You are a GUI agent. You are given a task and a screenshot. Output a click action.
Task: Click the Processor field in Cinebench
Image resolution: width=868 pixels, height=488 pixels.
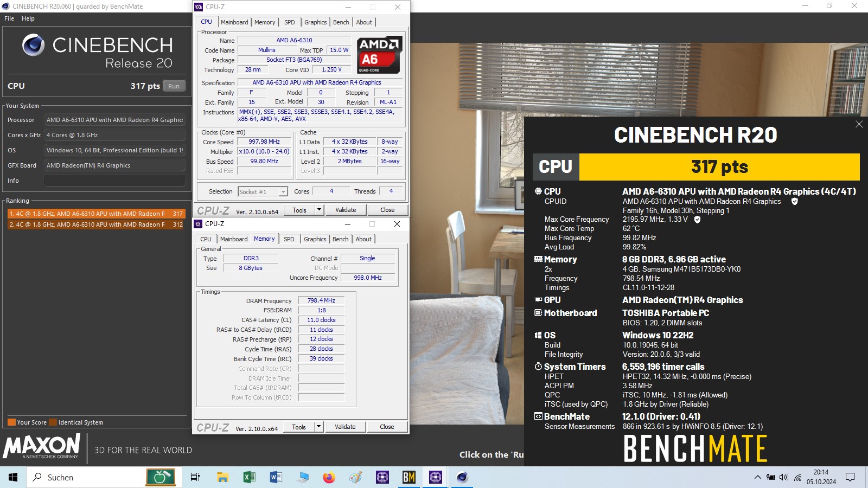[114, 120]
